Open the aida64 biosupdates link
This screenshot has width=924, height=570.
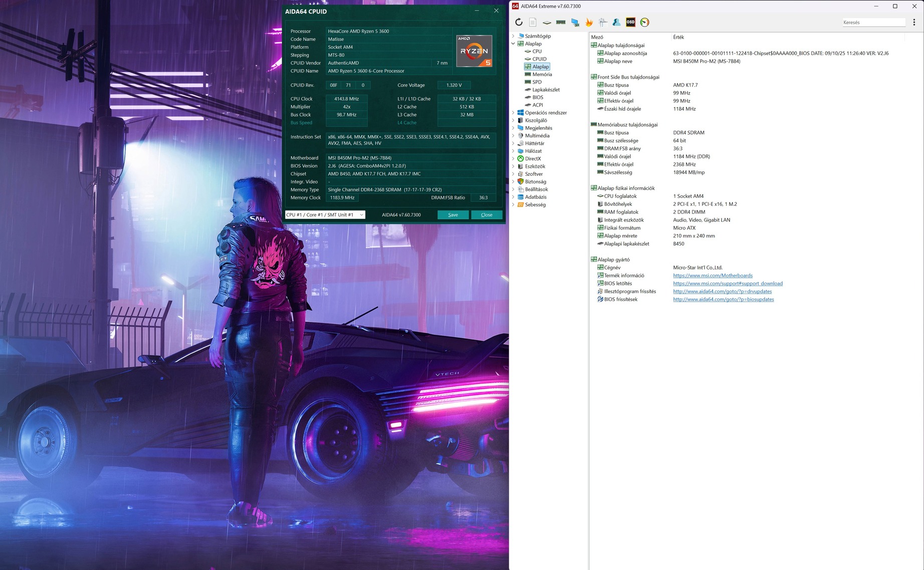pyautogui.click(x=723, y=300)
